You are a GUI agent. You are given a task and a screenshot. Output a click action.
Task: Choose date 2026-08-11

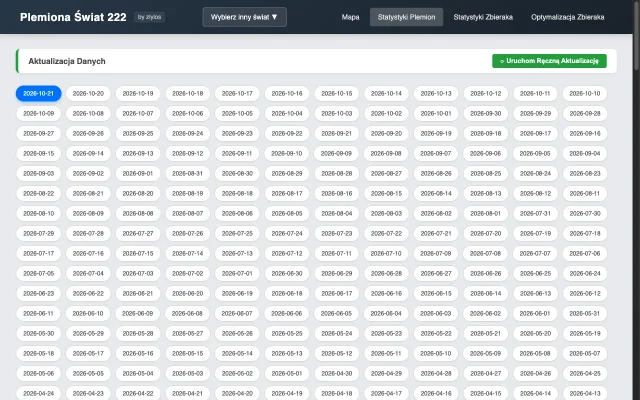[585, 193]
